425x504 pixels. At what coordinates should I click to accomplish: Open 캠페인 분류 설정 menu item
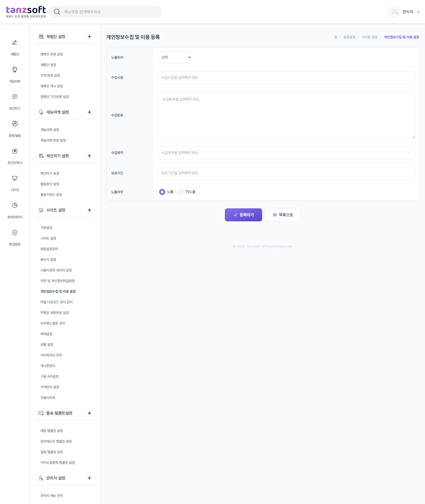(x=52, y=54)
